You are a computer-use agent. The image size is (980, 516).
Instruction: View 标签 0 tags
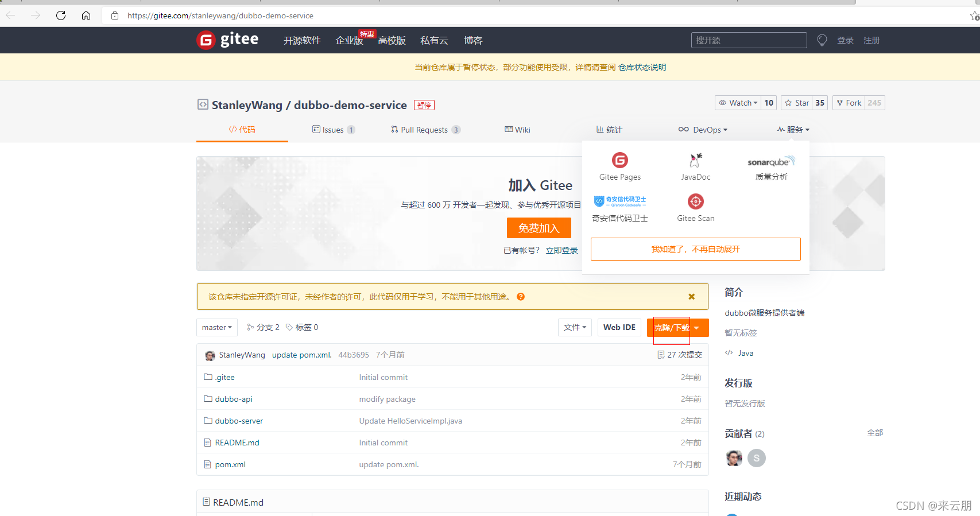tap(302, 327)
